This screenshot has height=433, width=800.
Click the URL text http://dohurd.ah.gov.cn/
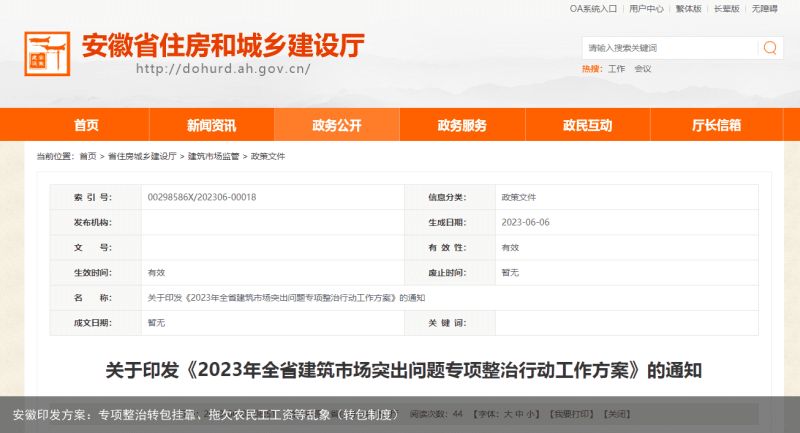pos(223,69)
